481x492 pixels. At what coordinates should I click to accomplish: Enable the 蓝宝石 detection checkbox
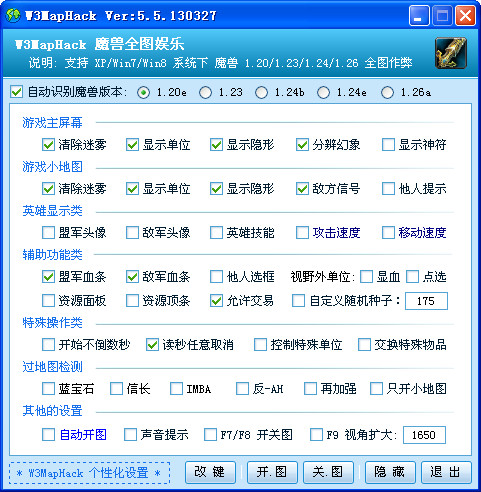pos(48,389)
